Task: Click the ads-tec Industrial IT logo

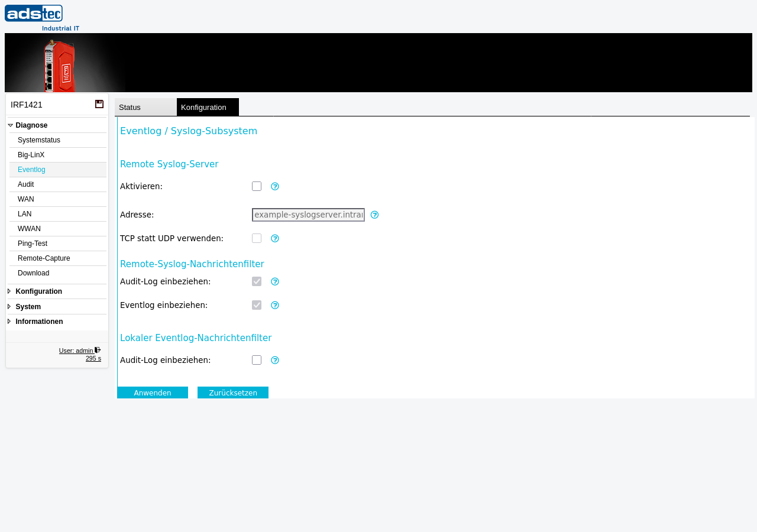Action: point(42,18)
